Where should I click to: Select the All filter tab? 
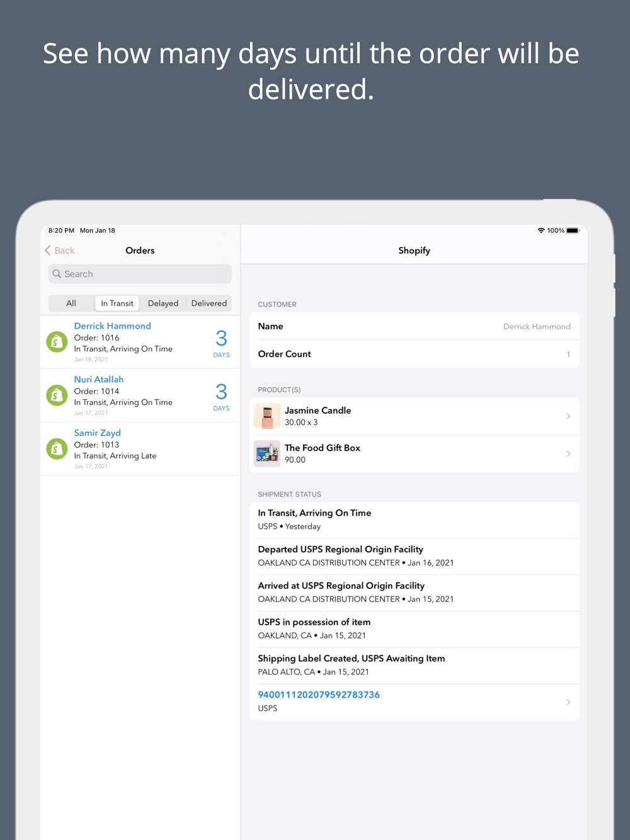71,304
